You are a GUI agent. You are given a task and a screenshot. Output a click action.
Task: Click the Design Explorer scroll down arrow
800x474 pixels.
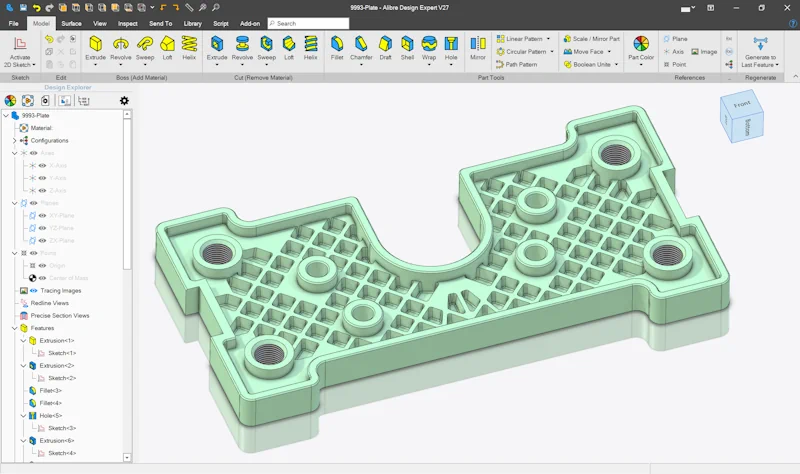coord(127,458)
